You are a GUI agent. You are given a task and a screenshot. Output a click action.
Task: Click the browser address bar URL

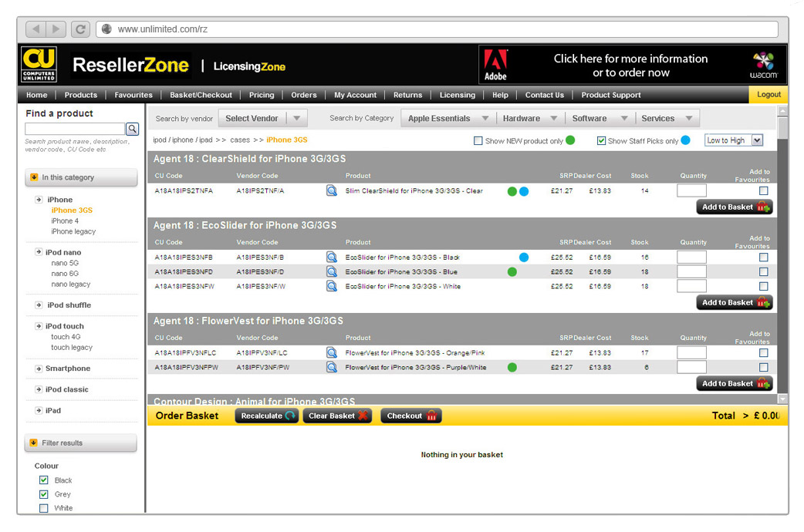pyautogui.click(x=162, y=29)
